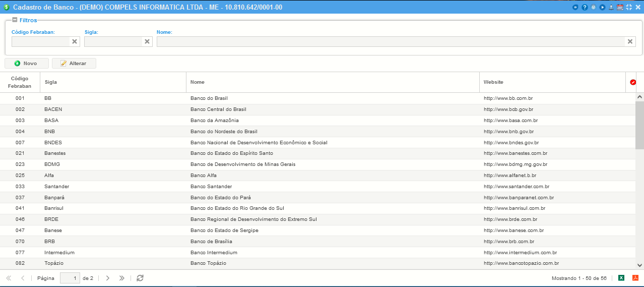Click the Mostrando 1 - 50 de 56 text
Viewport: 644px width, 287px height.
click(x=579, y=278)
